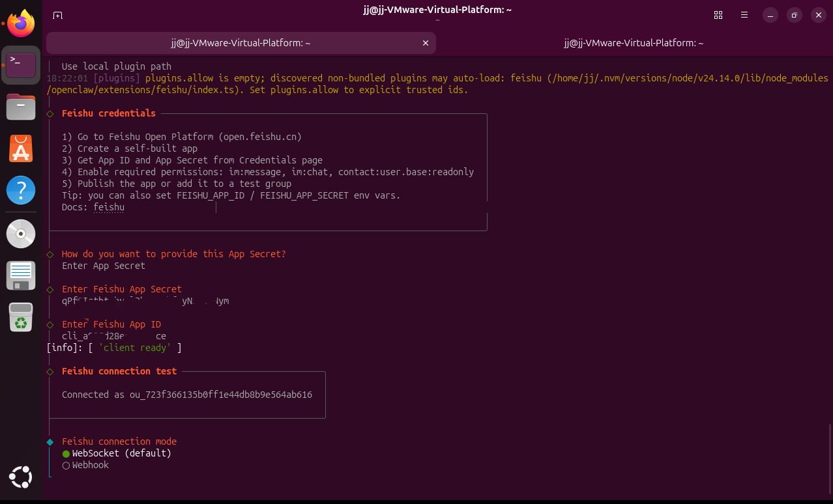The width and height of the screenshot is (833, 504).
Task: Open Ubuntu App Center
Action: (21, 149)
